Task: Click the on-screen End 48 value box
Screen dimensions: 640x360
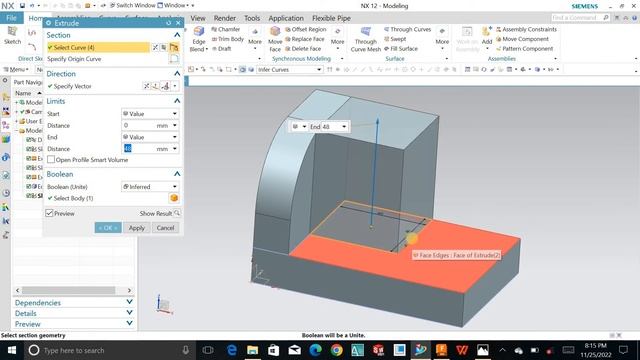Action: (331, 127)
